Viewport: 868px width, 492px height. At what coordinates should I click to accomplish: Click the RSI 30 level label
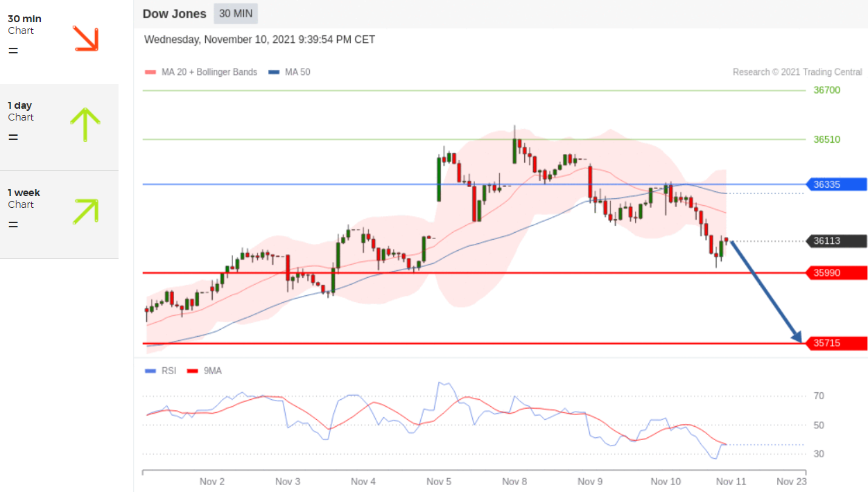pos(819,454)
